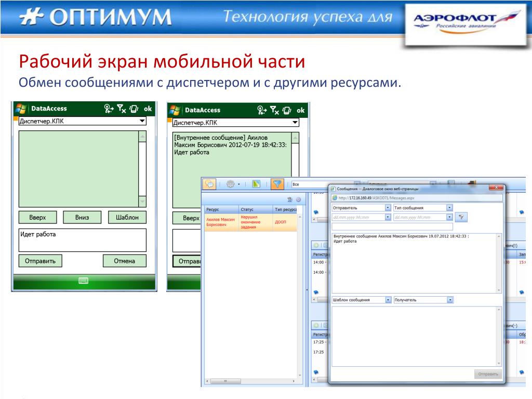Screen dimensions: 532x399
Task: Open the Тип сообщения dropdown
Action: (449, 208)
